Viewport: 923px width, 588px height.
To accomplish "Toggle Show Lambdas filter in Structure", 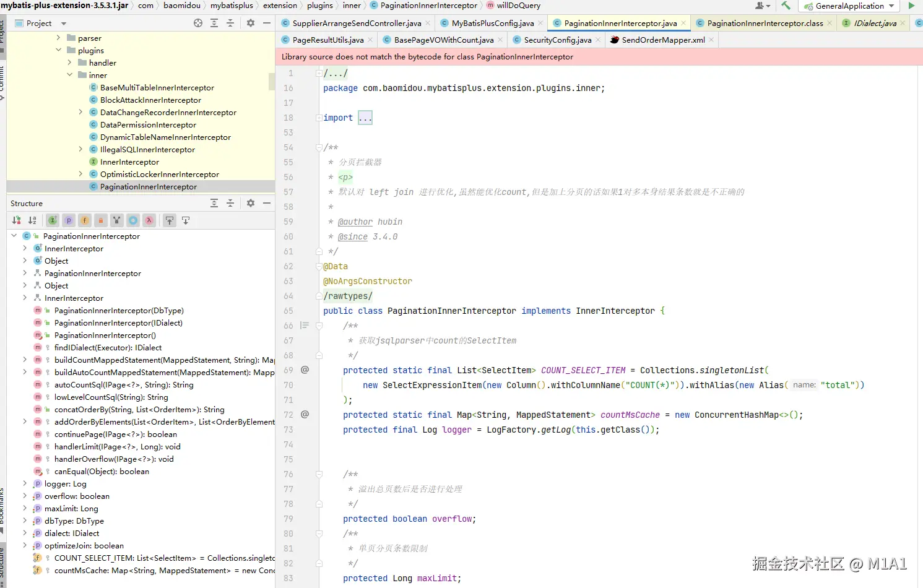I will pos(149,220).
